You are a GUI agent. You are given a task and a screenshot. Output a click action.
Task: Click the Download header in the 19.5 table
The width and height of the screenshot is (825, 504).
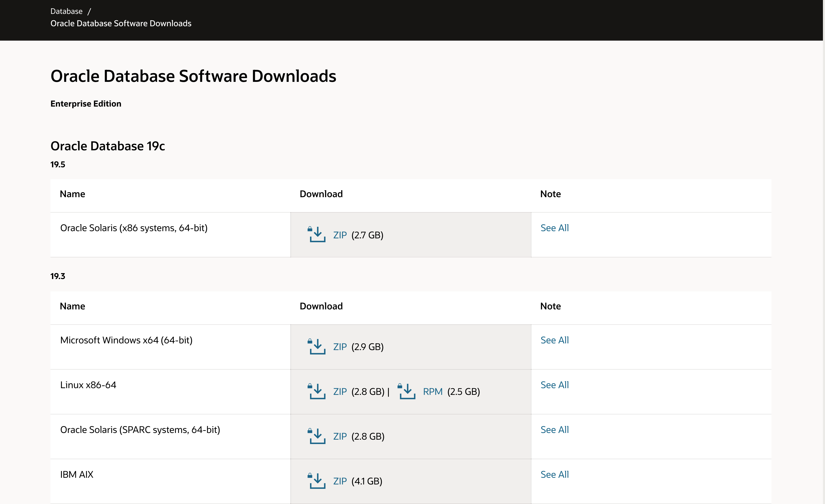pos(321,194)
